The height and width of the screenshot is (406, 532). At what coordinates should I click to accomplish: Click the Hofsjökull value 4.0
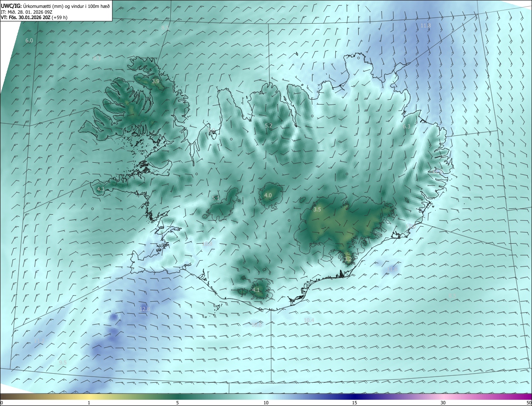pyautogui.click(x=268, y=195)
